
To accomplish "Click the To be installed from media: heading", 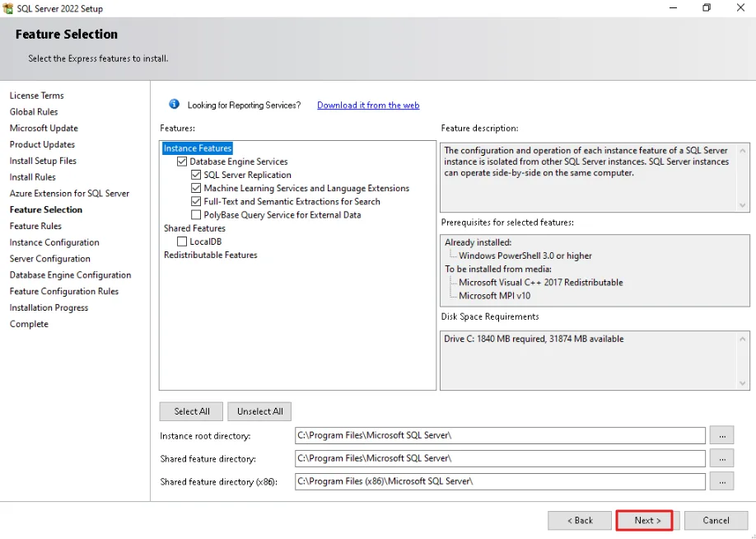I will coord(498,269).
